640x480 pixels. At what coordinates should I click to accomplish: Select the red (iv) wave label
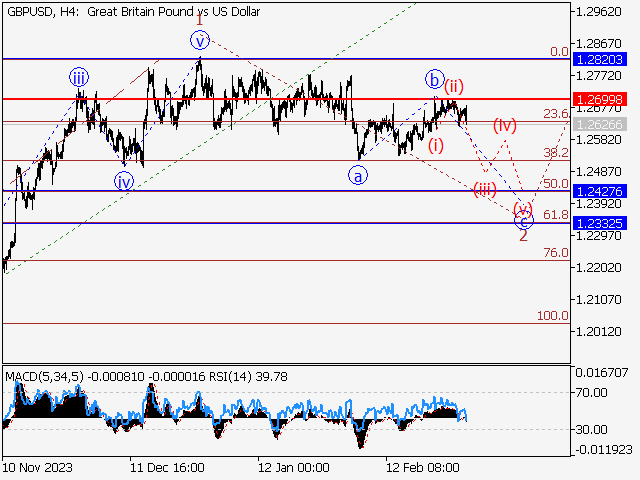coord(504,125)
